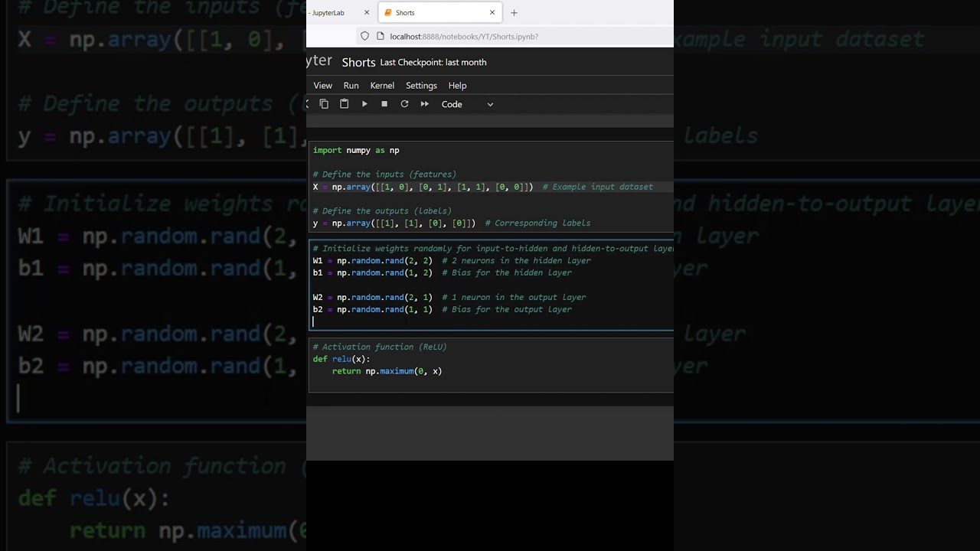Open a new browser tab with plus
980x551 pixels.
[514, 13]
